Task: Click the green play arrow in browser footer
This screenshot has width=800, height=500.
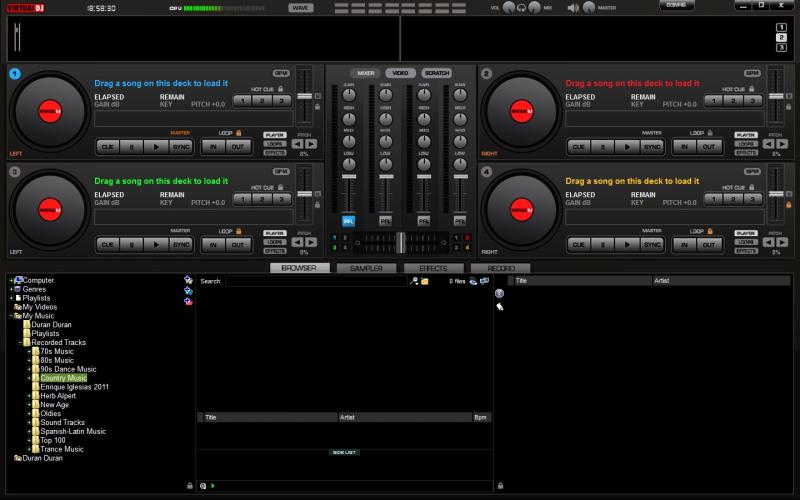Action: [213, 486]
